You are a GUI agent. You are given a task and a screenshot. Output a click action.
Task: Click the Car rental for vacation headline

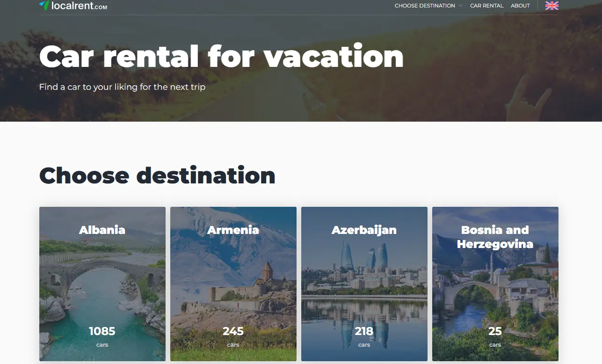pos(221,57)
